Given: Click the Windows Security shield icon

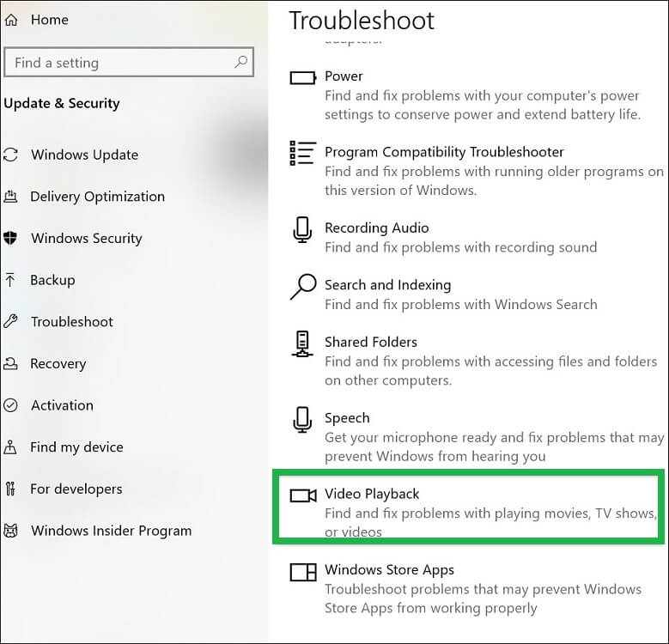Looking at the screenshot, I should coord(10,238).
